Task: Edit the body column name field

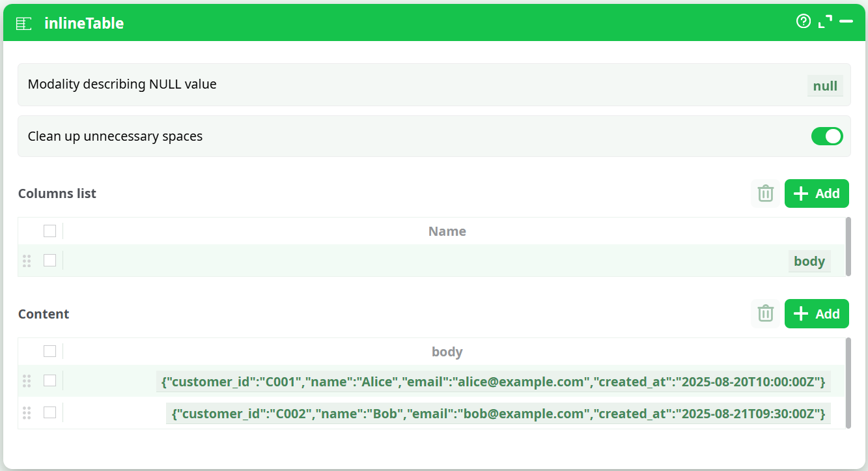Action: click(809, 261)
